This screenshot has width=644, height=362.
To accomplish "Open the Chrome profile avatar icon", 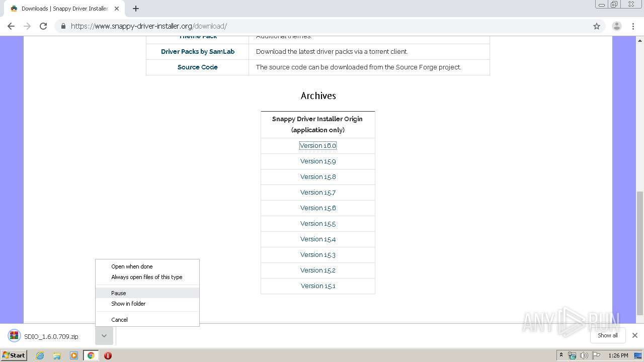I will click(x=617, y=26).
